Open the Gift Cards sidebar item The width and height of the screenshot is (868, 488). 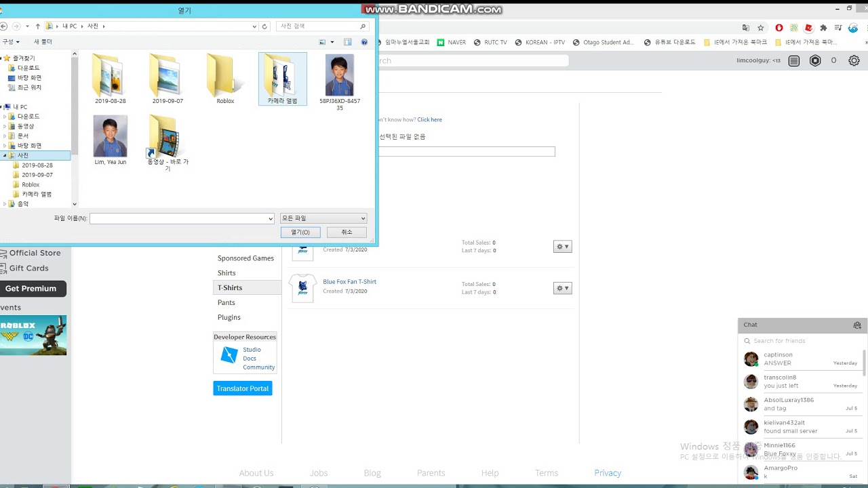click(29, 268)
